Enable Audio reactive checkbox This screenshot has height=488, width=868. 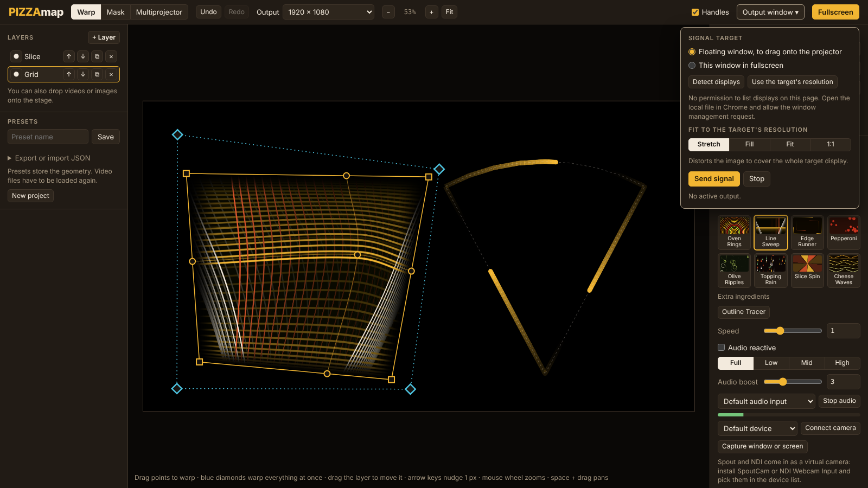[x=722, y=348]
